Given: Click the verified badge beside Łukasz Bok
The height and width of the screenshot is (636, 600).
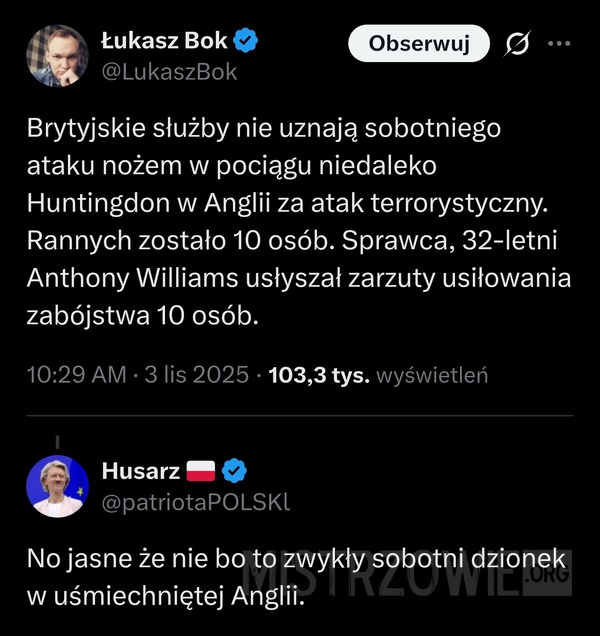Looking at the screenshot, I should coord(246,42).
